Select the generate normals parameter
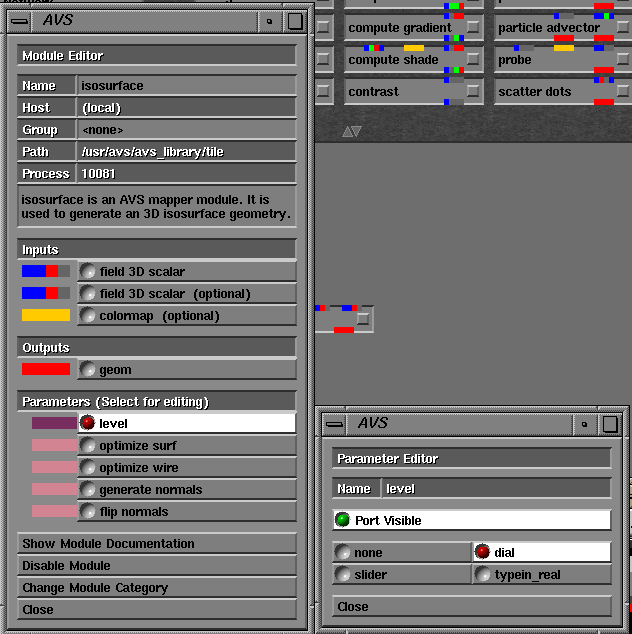Image resolution: width=632 pixels, height=634 pixels. click(x=187, y=489)
